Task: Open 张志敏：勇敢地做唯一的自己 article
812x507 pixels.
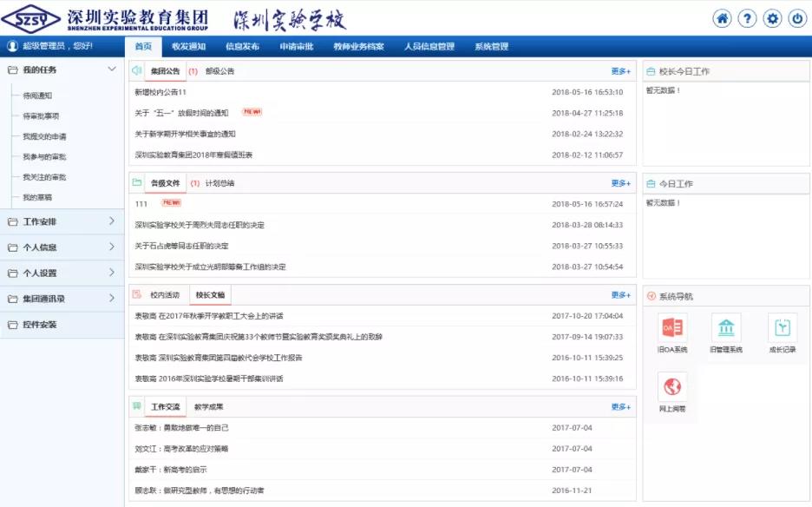Action: (x=182, y=428)
